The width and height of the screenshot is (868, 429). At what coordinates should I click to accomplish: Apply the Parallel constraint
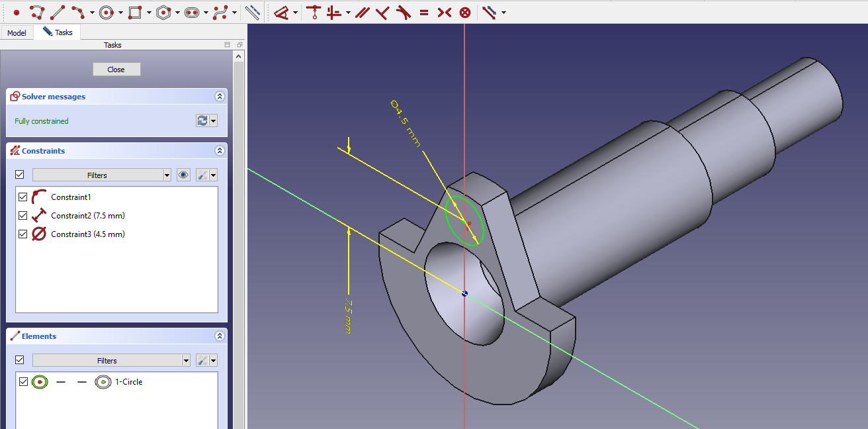362,12
